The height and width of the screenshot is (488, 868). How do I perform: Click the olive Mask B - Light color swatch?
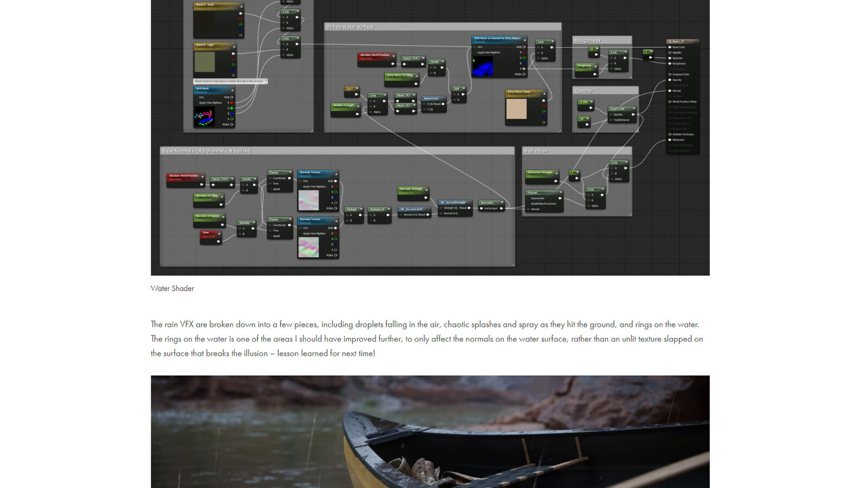tap(205, 62)
